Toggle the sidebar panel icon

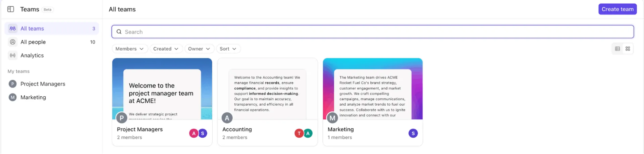click(x=11, y=9)
